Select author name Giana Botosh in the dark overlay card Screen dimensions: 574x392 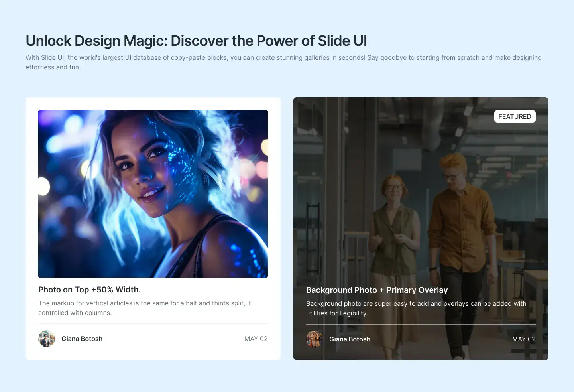click(x=350, y=339)
